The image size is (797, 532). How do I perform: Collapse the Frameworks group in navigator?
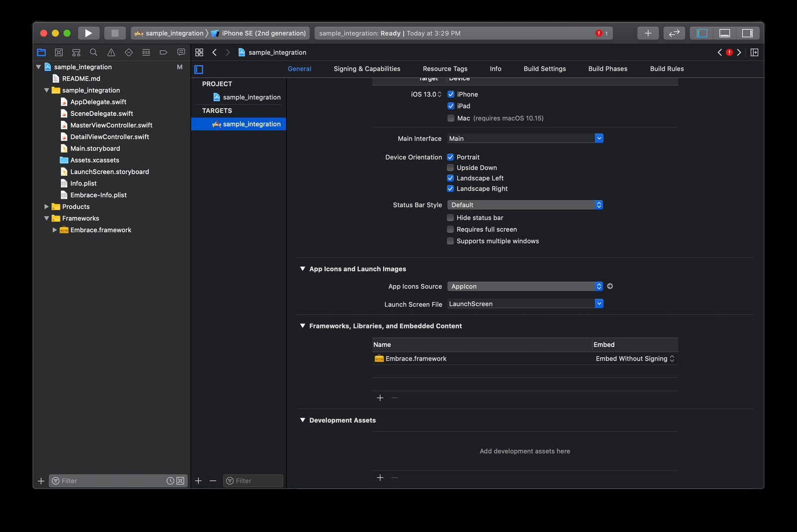[46, 218]
